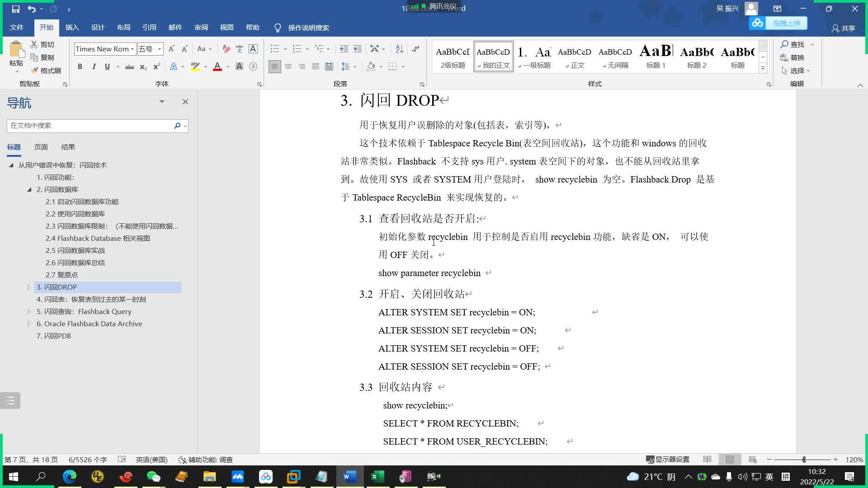Toggle italic formatting

tap(94, 67)
